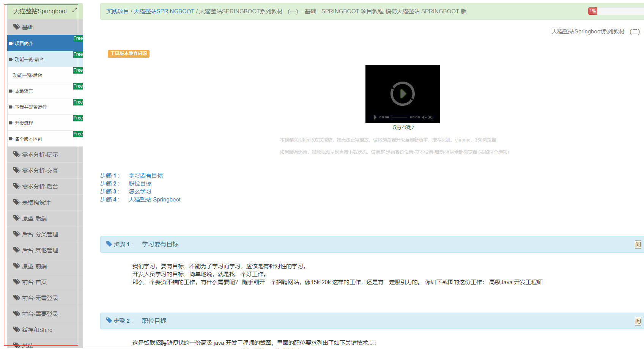
Task: Click the video camera icon beside 开发流程
Action: pos(11,123)
